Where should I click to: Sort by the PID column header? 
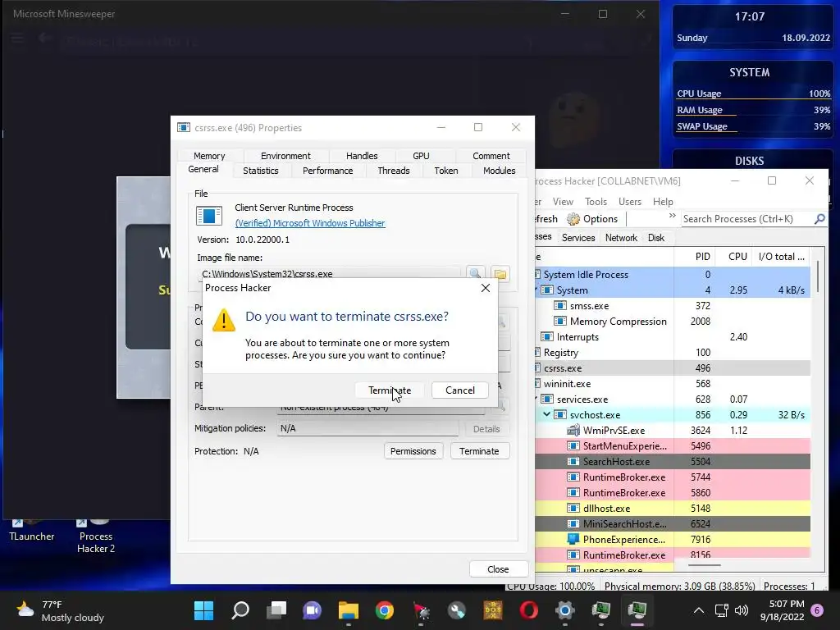click(x=694, y=257)
